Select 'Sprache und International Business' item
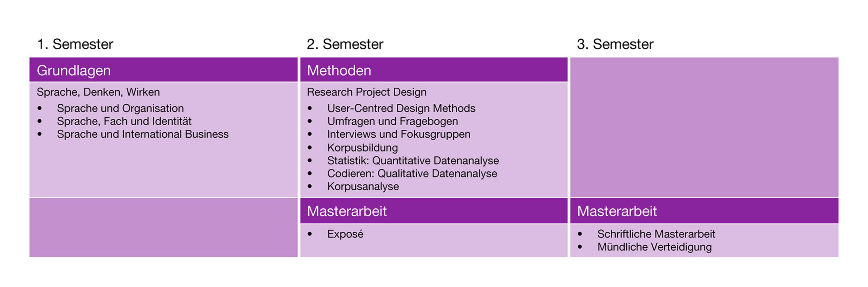This screenshot has height=287, width=868. 143,134
